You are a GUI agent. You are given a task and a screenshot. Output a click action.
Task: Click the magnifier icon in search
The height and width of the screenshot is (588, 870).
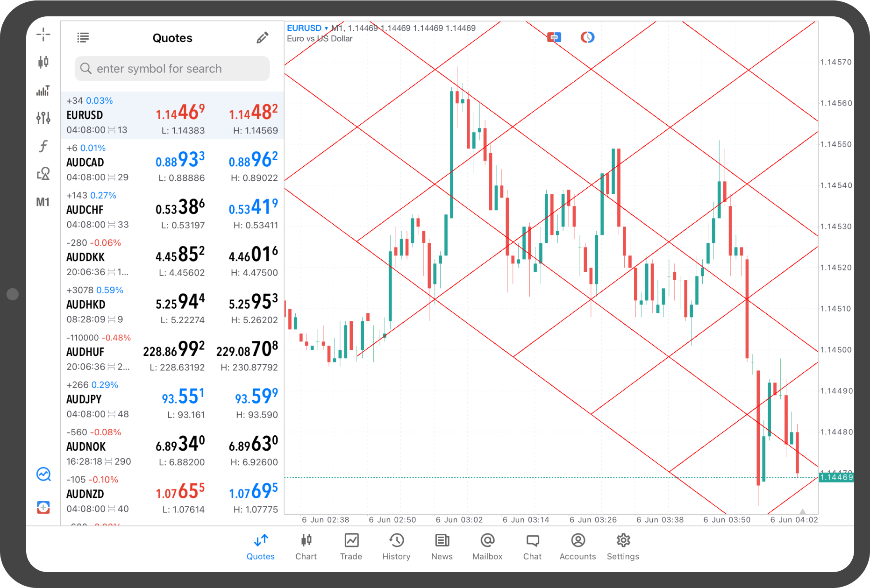(86, 69)
